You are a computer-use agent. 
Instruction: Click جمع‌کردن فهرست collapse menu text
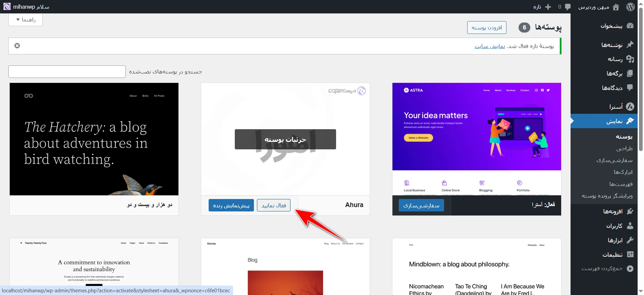click(602, 268)
